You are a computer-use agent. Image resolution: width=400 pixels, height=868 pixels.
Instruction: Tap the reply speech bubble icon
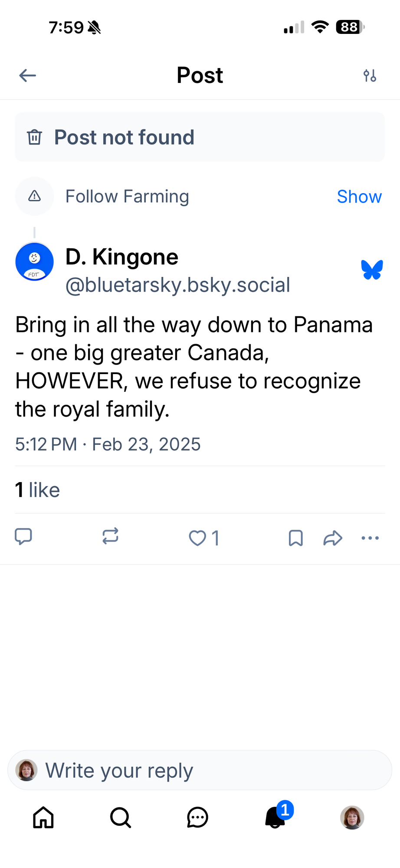point(23,536)
